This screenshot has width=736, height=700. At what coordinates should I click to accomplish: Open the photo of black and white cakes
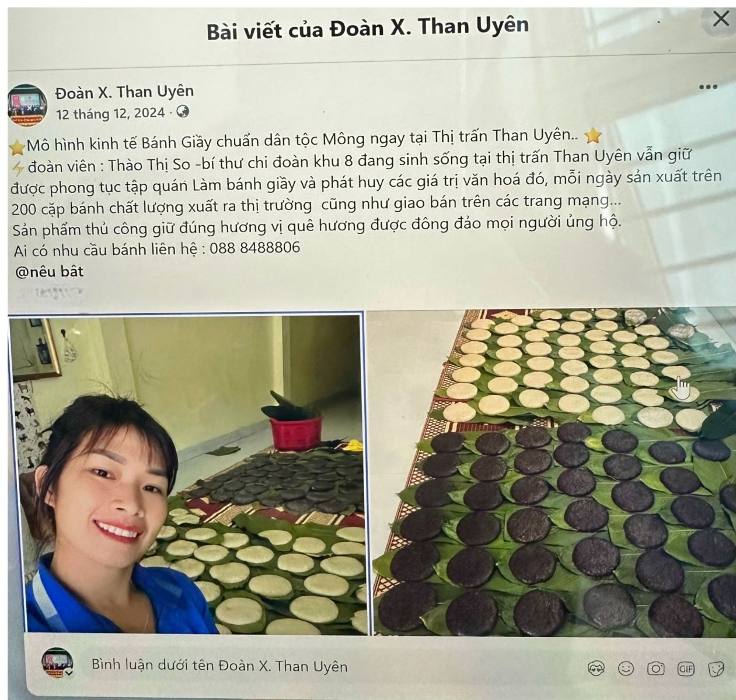552,472
